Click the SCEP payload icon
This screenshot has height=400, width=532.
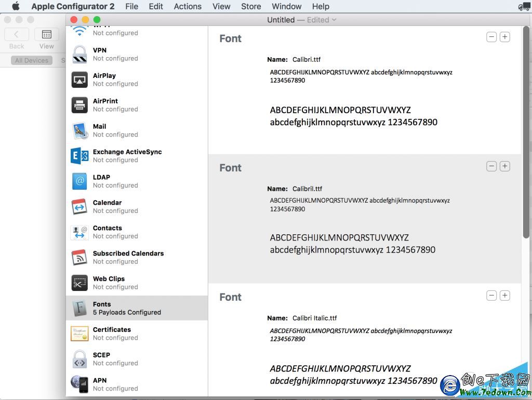point(79,359)
